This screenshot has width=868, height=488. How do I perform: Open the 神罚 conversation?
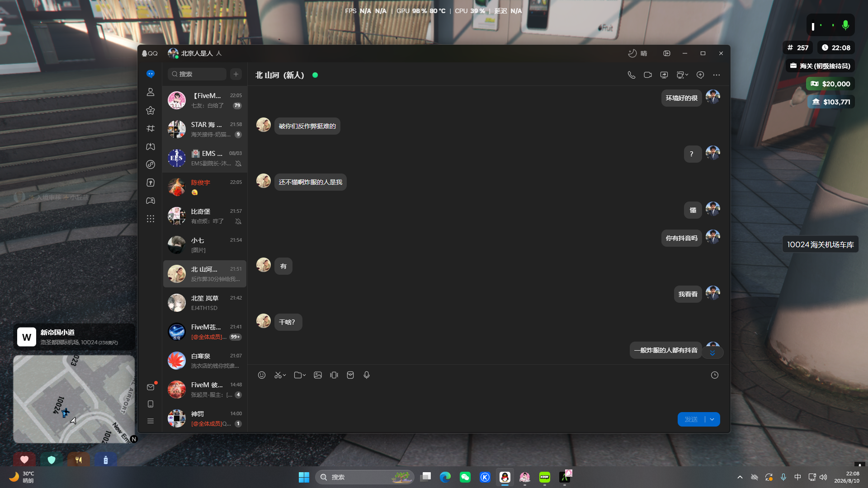(x=205, y=418)
